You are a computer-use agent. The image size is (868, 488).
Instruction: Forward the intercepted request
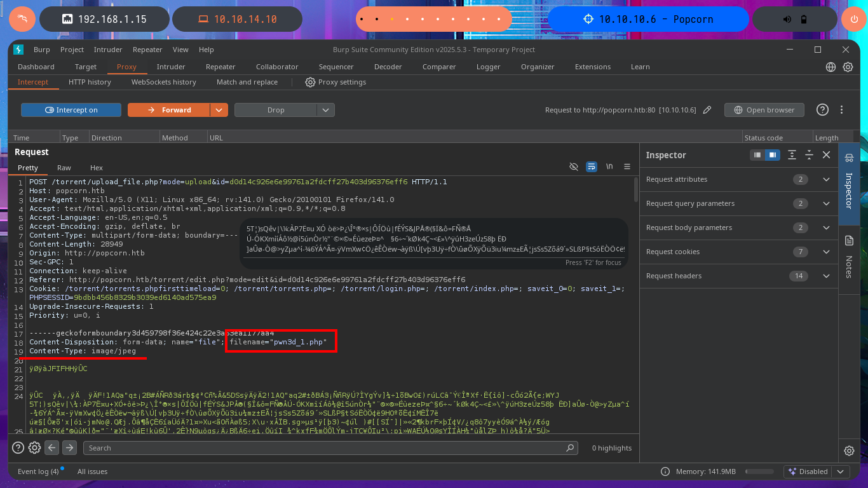point(169,110)
